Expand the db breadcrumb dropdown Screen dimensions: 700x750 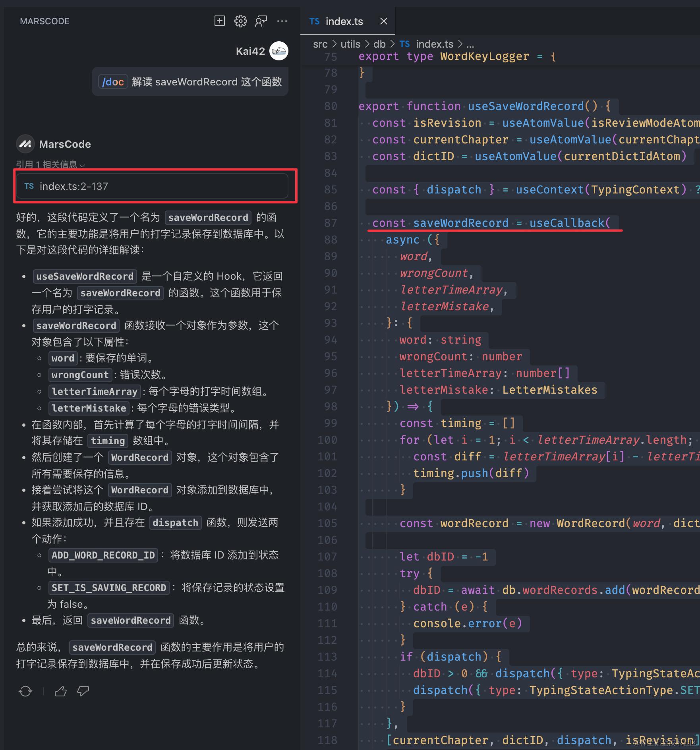pos(379,44)
